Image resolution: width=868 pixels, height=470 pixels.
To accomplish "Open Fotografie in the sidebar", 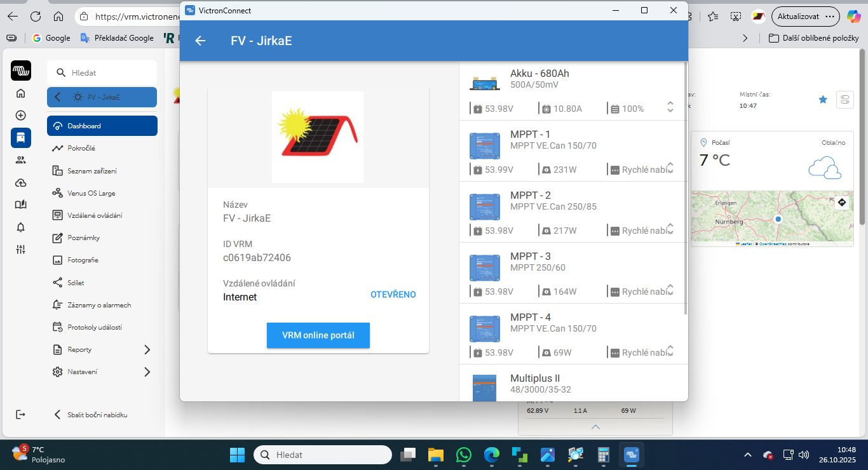I will click(102, 260).
